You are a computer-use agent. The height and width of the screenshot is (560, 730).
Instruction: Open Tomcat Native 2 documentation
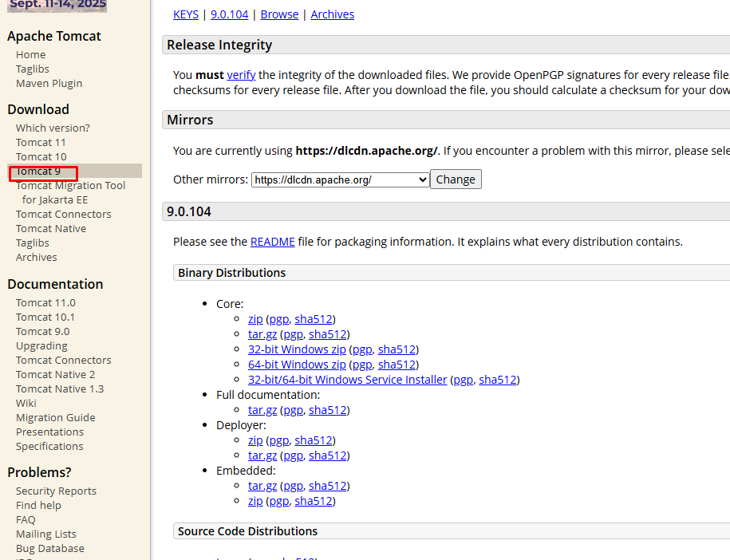coord(55,375)
